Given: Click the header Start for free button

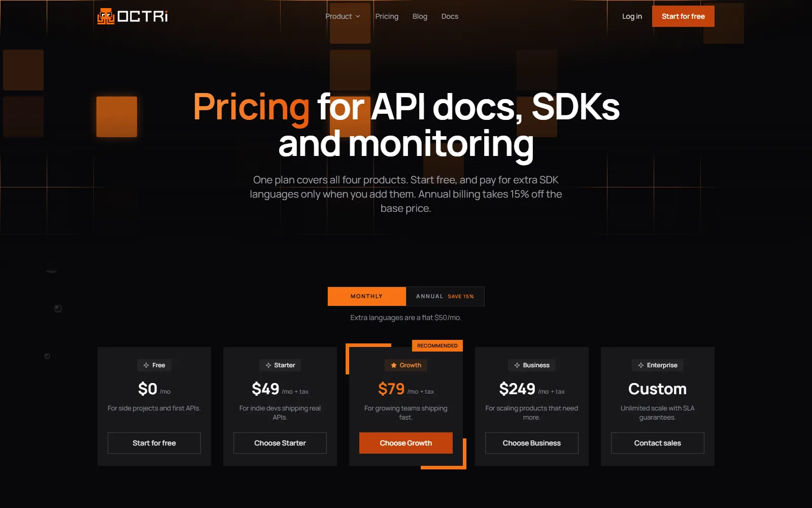Looking at the screenshot, I should click(683, 16).
